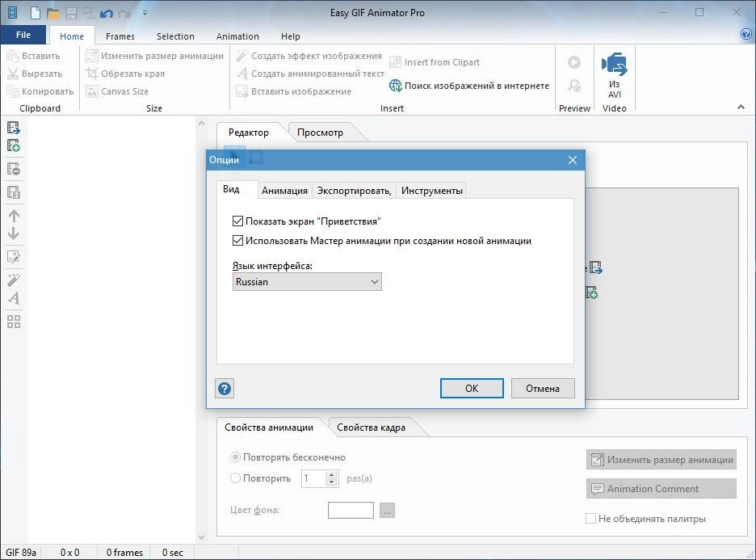Open Экспортировать tab in Опции dialog

pyautogui.click(x=354, y=191)
